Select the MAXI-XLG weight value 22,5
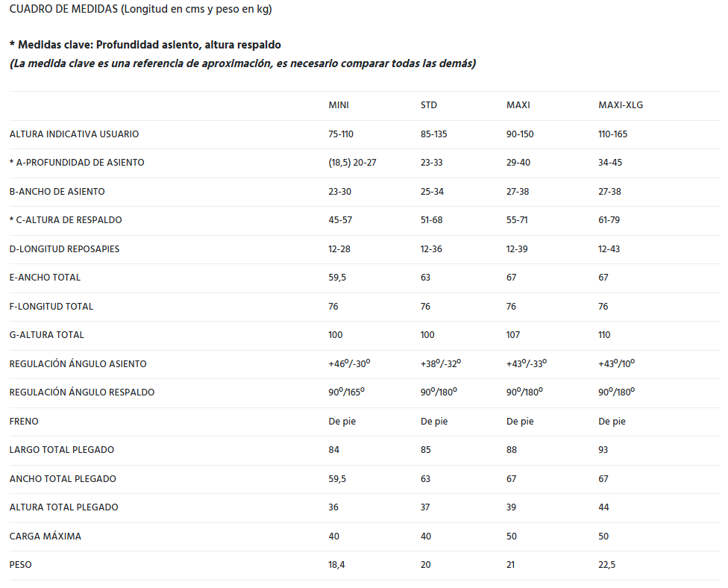The image size is (728, 588). click(607, 565)
